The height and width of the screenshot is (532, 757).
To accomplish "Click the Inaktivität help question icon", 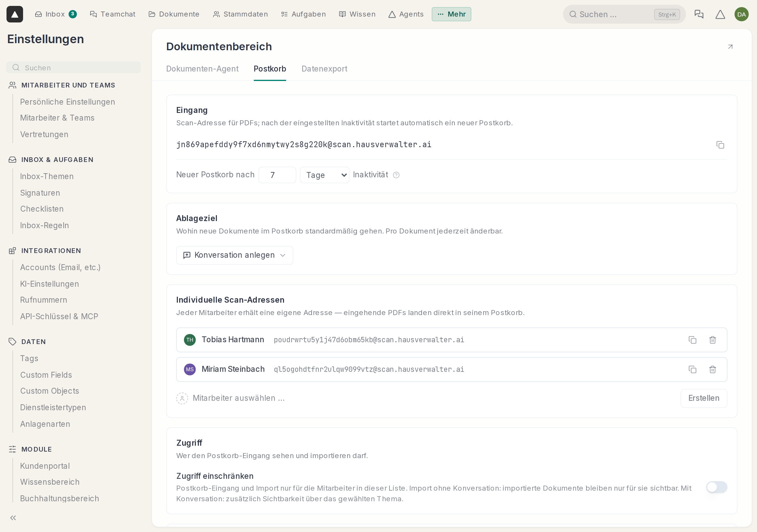I will [x=396, y=175].
